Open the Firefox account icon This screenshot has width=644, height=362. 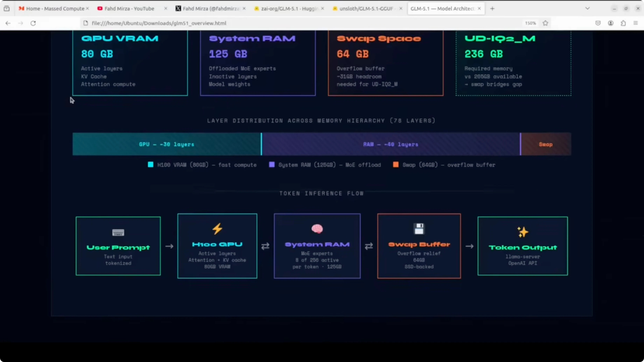coord(611,23)
